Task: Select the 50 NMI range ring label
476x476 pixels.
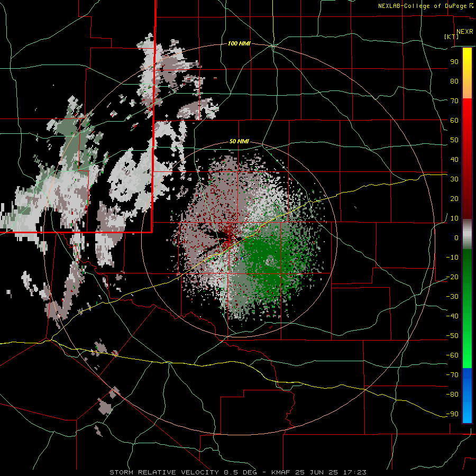Action: coord(239,141)
